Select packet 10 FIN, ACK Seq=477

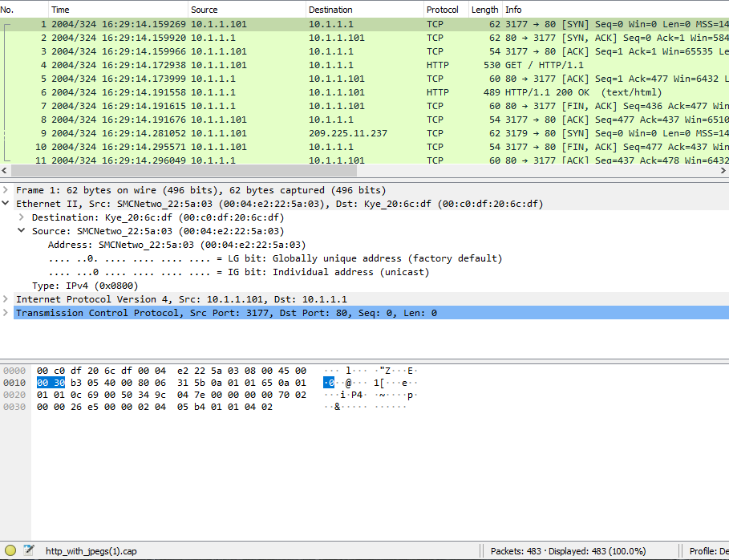(x=364, y=147)
